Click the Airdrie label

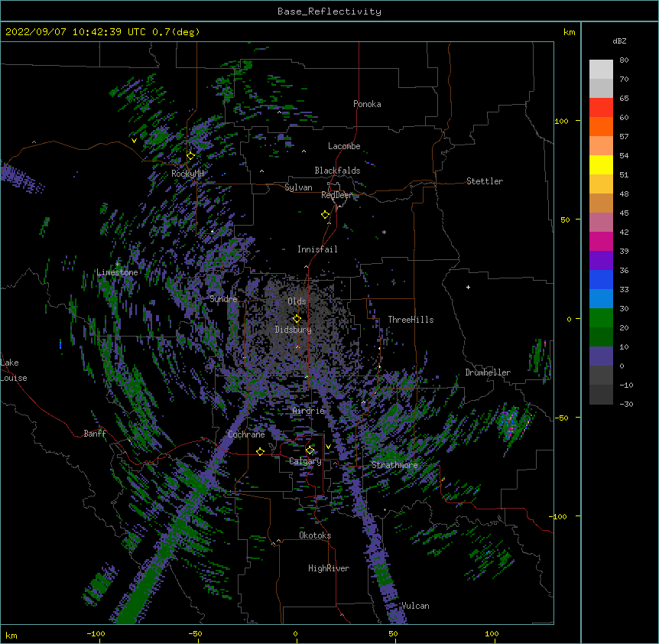coord(309,411)
